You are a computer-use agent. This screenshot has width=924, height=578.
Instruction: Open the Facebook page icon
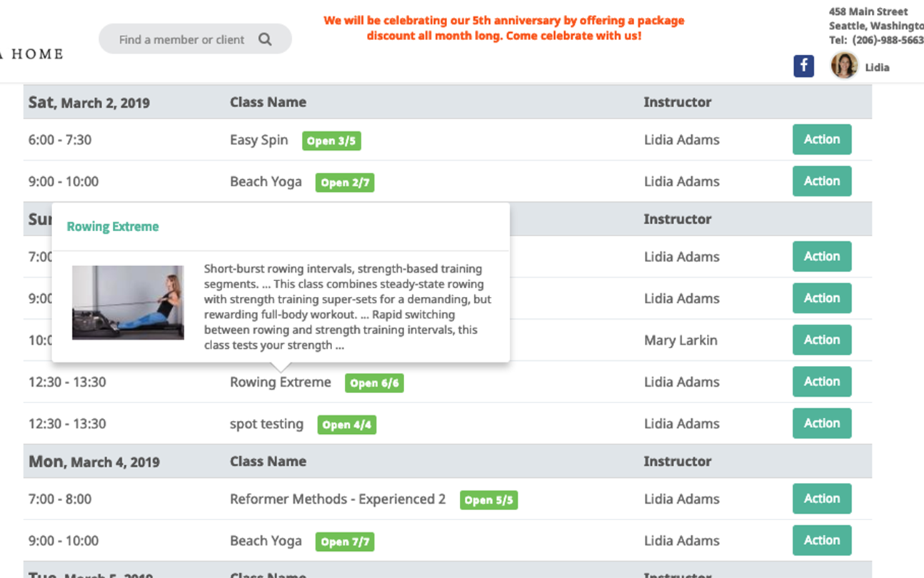click(x=803, y=66)
